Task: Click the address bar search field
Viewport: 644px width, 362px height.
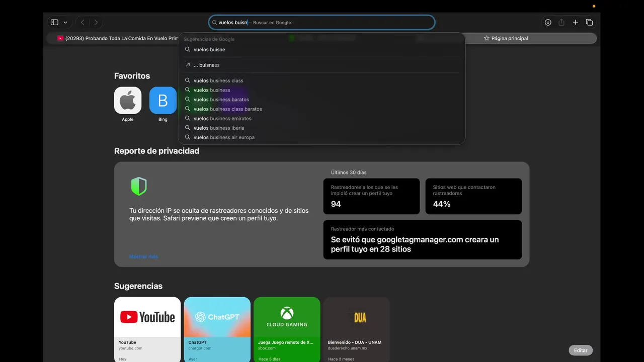Action: click(322, 22)
